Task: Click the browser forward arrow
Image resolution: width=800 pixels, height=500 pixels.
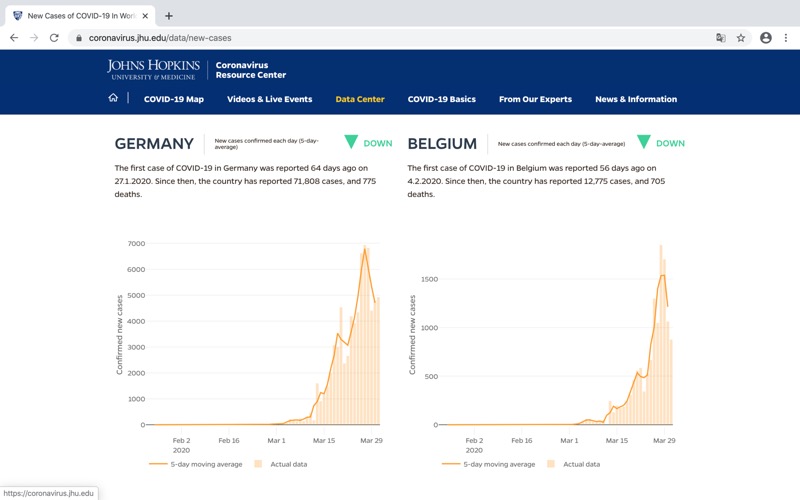Action: click(x=34, y=38)
